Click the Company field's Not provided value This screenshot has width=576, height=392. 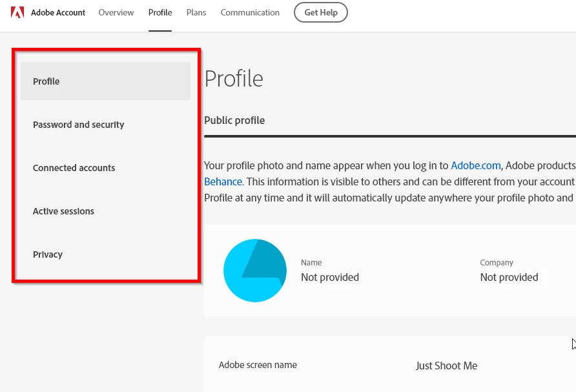click(x=509, y=278)
